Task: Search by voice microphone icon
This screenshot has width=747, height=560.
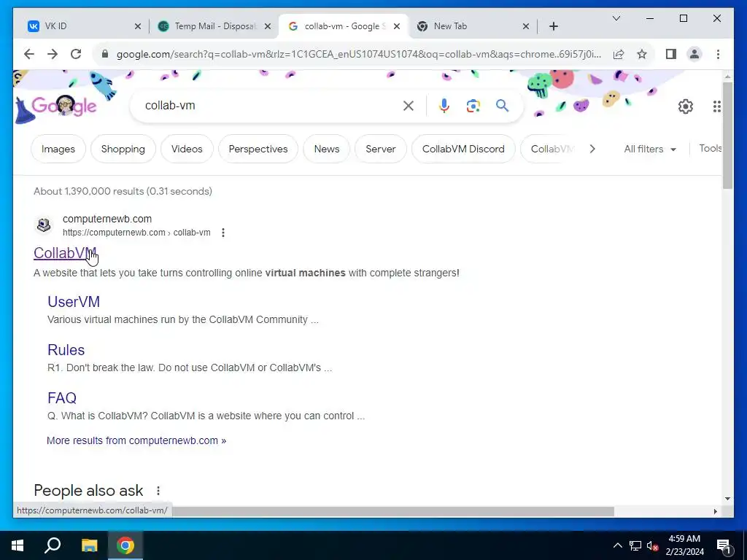Action: [444, 106]
